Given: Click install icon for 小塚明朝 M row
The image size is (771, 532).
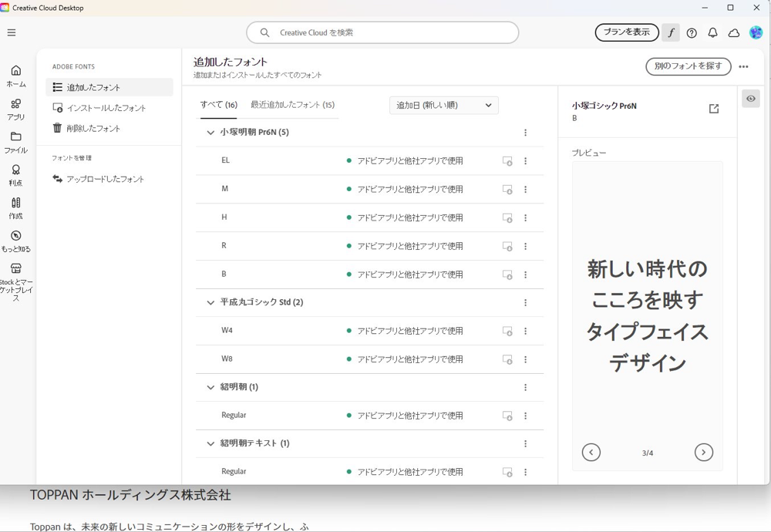Looking at the screenshot, I should (x=507, y=190).
